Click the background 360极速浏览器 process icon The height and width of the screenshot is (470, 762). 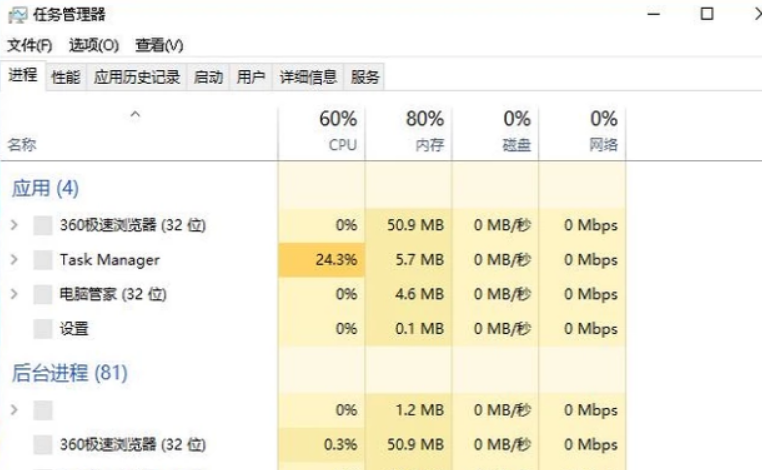(42, 444)
